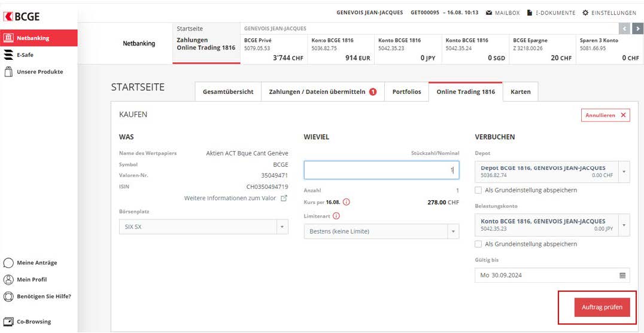Switch to Zahlungen / Dateien übermitteln tab

point(323,92)
